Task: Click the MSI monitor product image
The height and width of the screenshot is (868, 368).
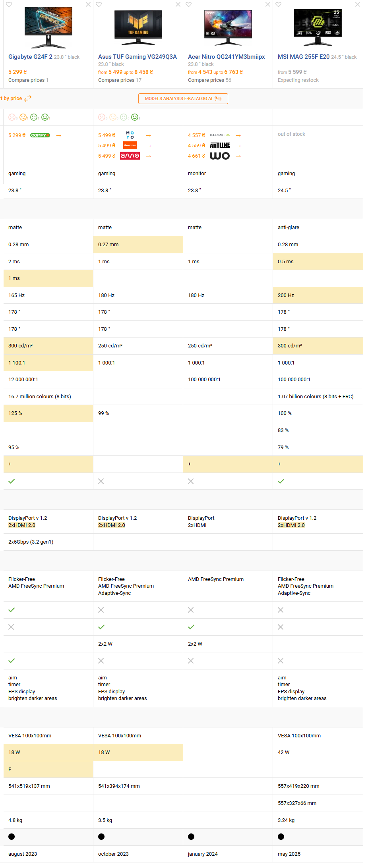Action: (x=318, y=27)
